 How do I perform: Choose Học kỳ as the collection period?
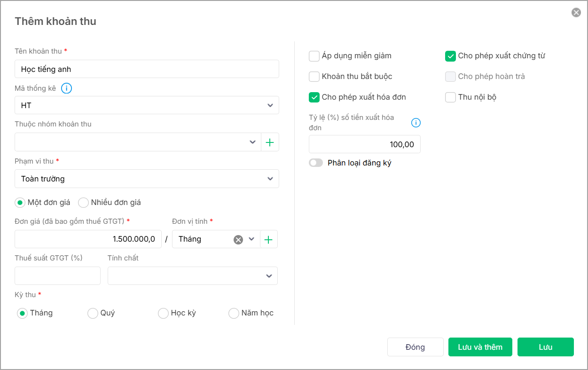click(x=163, y=313)
